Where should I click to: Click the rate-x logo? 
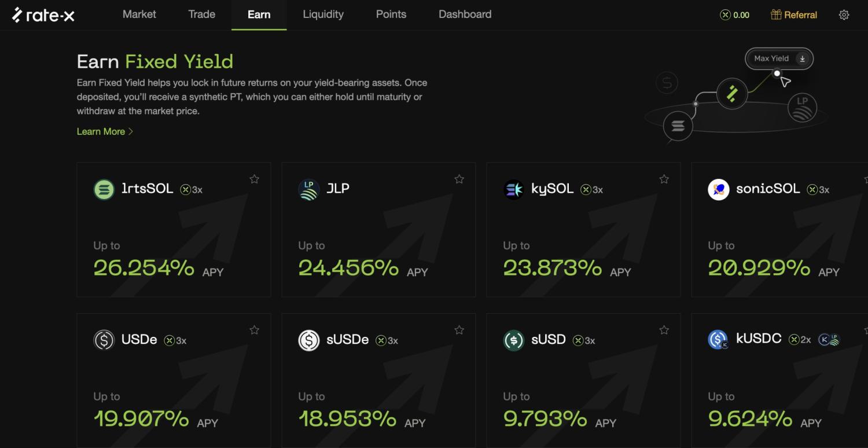[x=43, y=15]
